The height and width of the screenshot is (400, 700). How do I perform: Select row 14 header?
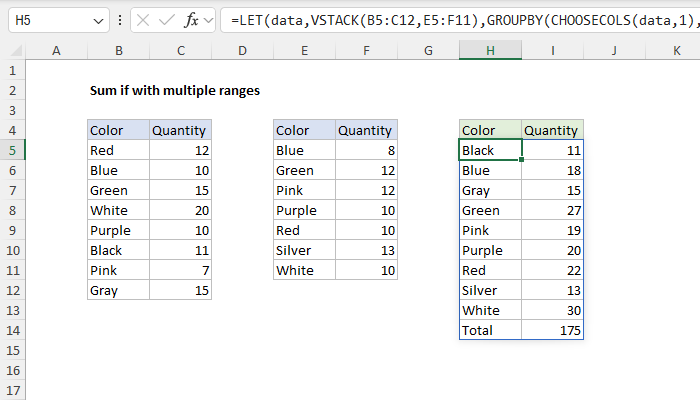coord(12,330)
